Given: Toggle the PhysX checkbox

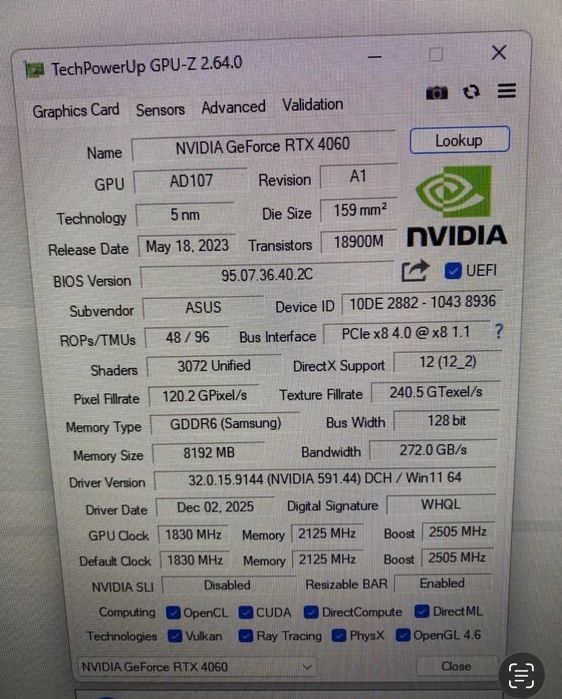Looking at the screenshot, I should click(339, 635).
